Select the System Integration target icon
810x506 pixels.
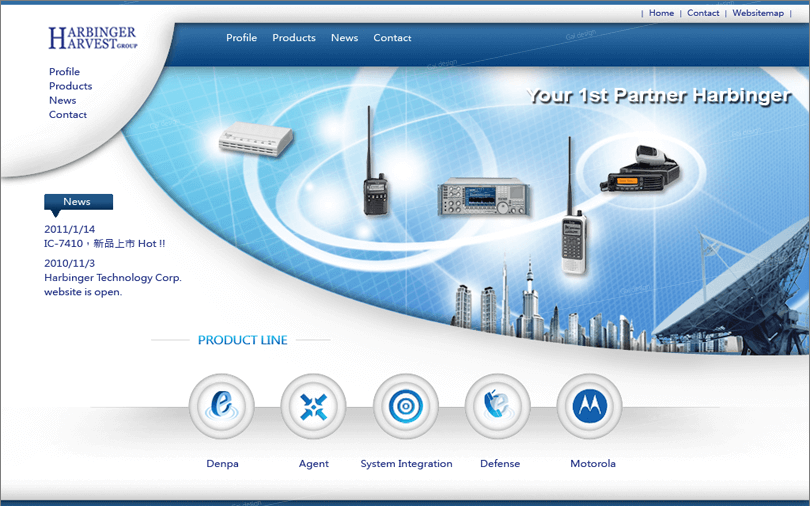(406, 406)
